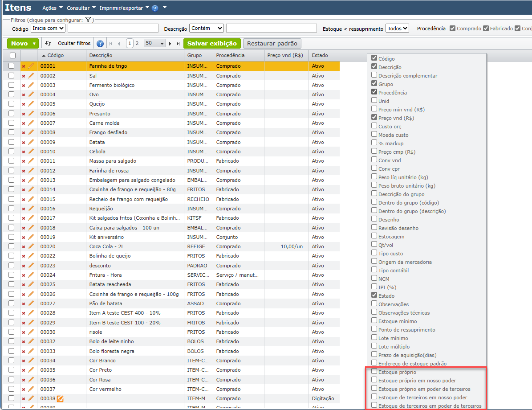The height and width of the screenshot is (410, 532).
Task: Uncheck the Grupo column checkbox
Action: pyautogui.click(x=374, y=83)
